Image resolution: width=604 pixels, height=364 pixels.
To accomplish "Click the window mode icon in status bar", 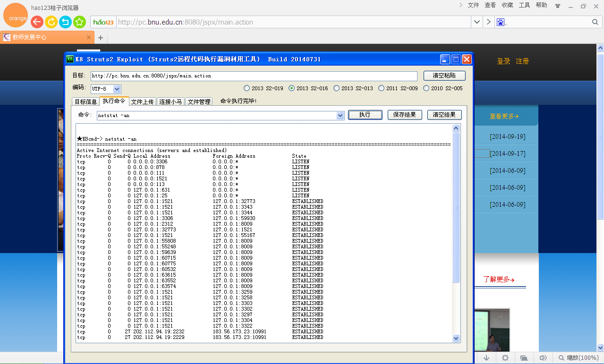I will (x=524, y=358).
